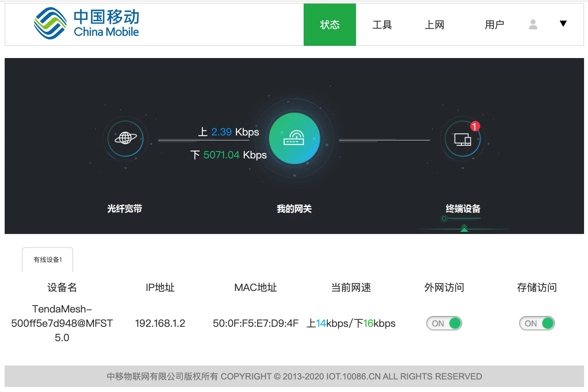Click the China Mobile logo
The width and height of the screenshot is (588, 392).
(x=86, y=24)
